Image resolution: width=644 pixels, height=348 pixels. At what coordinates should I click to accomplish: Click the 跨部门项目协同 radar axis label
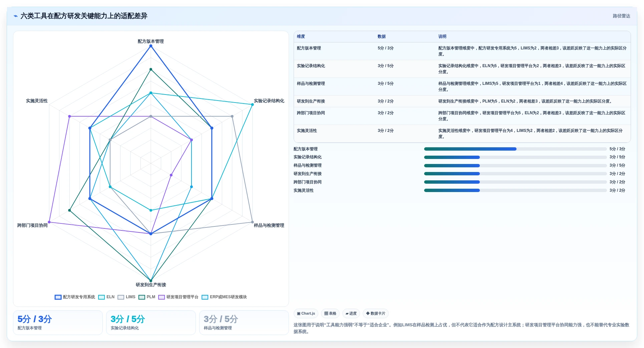click(32, 225)
